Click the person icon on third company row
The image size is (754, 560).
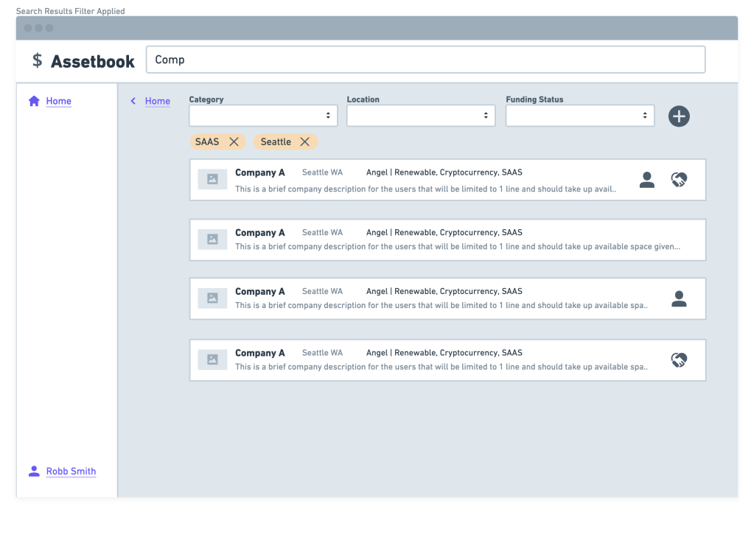679,298
